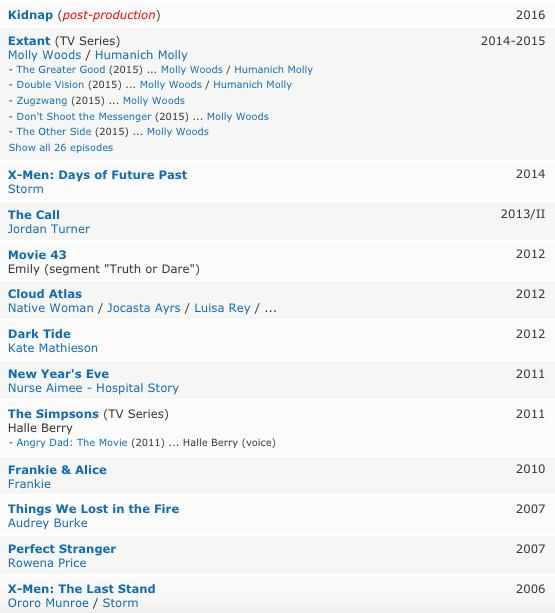Screen dimensions: 555x613
Task: View the Storm character under Days of Future Past
Action: point(26,189)
